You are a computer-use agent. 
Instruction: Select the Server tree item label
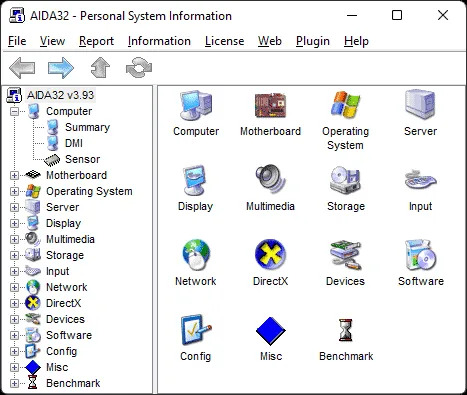click(x=62, y=207)
